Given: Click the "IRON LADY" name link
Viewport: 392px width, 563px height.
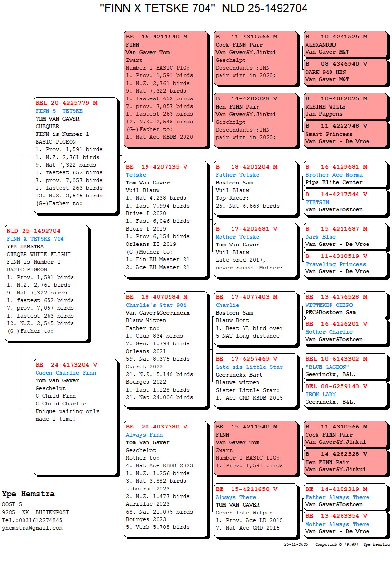Looking at the screenshot, I should click(320, 394).
